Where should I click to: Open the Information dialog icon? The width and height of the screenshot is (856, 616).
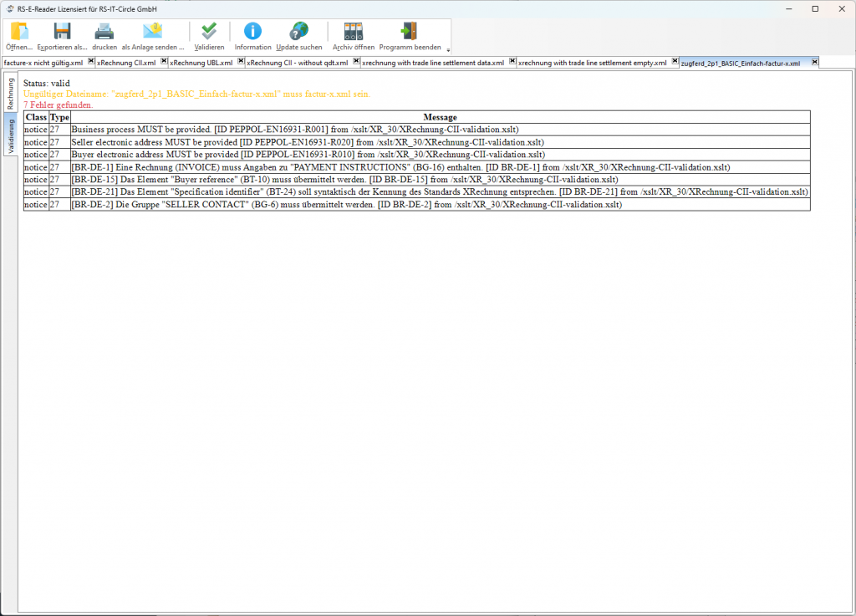[x=252, y=32]
